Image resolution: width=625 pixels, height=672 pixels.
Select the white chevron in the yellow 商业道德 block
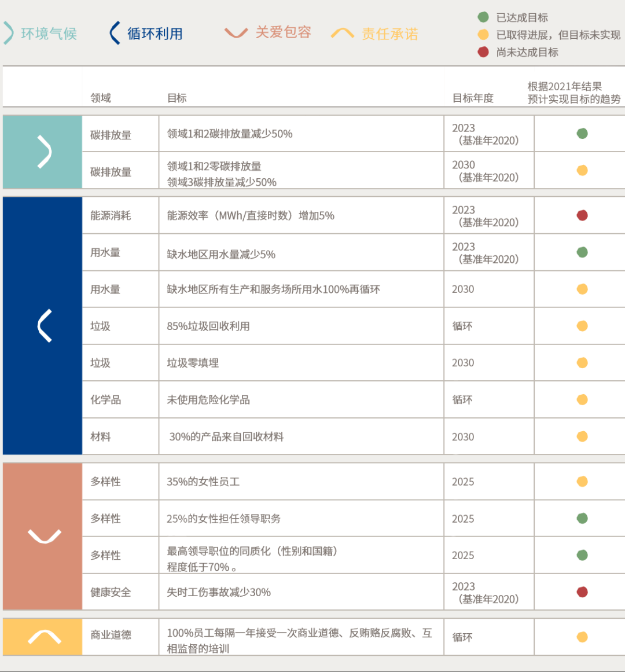coord(44,637)
